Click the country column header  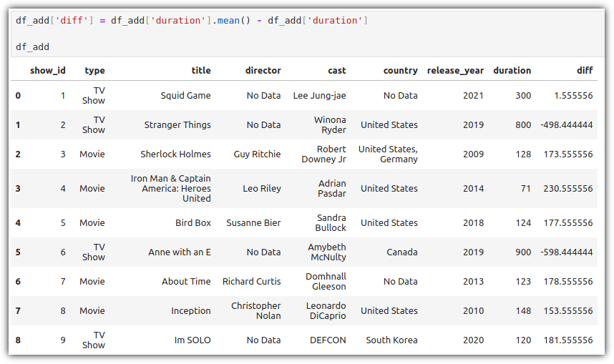click(x=400, y=71)
